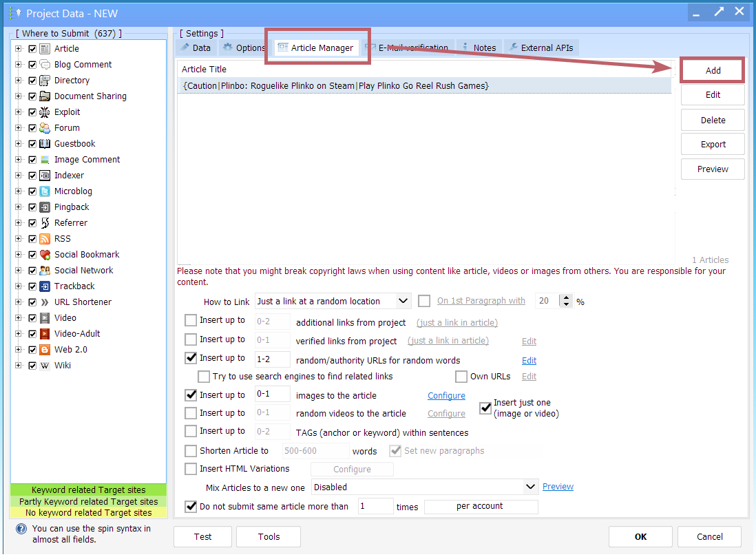Open the How to Link dropdown
Screen dimensions: 756x557
pyautogui.click(x=403, y=301)
